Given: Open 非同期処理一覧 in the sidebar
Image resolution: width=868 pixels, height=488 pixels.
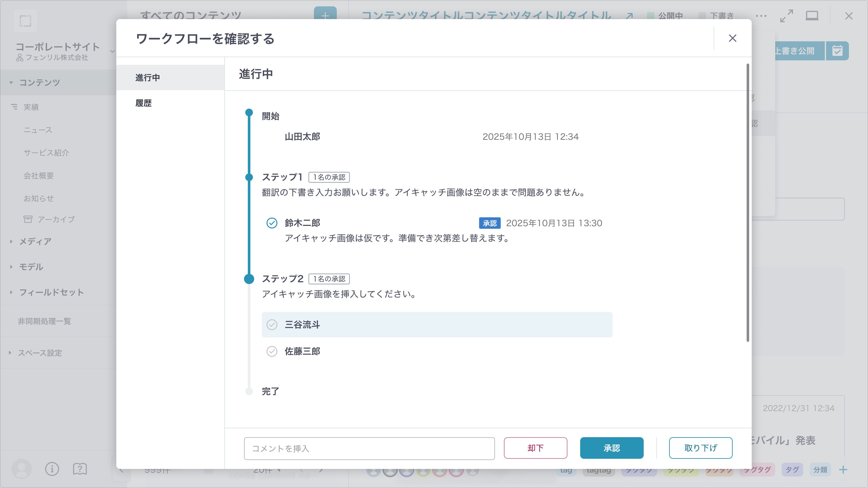Looking at the screenshot, I should 44,321.
